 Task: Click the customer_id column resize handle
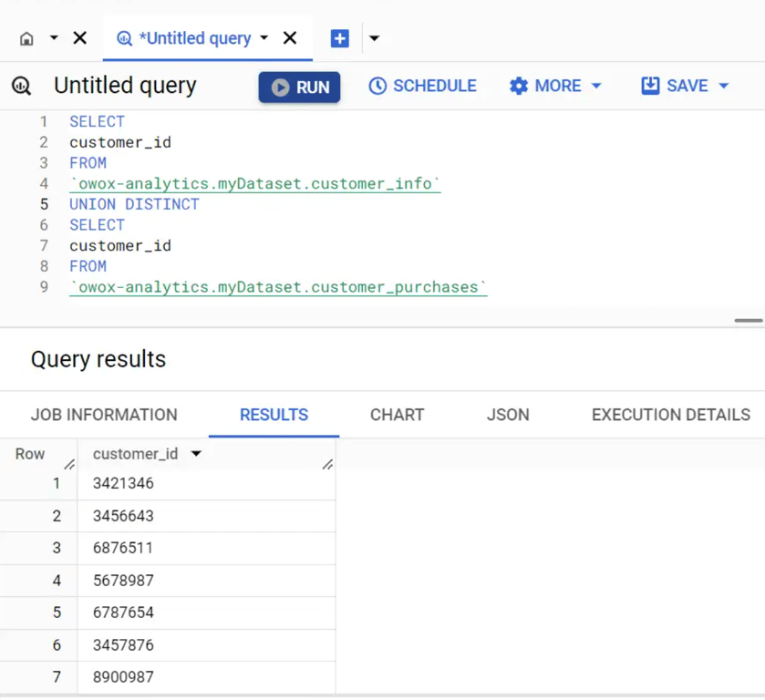coord(328,465)
